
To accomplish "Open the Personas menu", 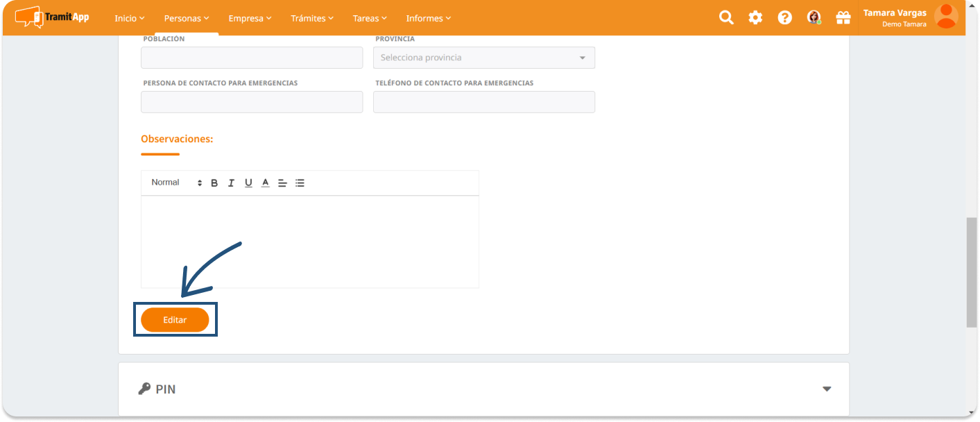I will coord(186,18).
